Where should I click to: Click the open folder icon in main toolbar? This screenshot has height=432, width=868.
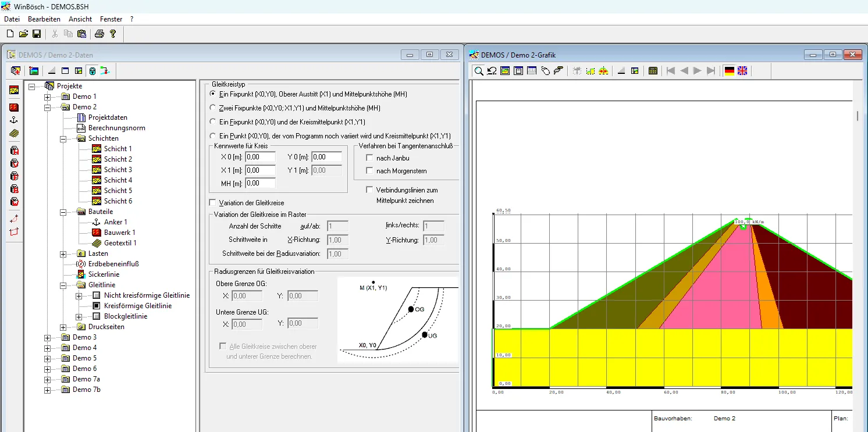23,34
